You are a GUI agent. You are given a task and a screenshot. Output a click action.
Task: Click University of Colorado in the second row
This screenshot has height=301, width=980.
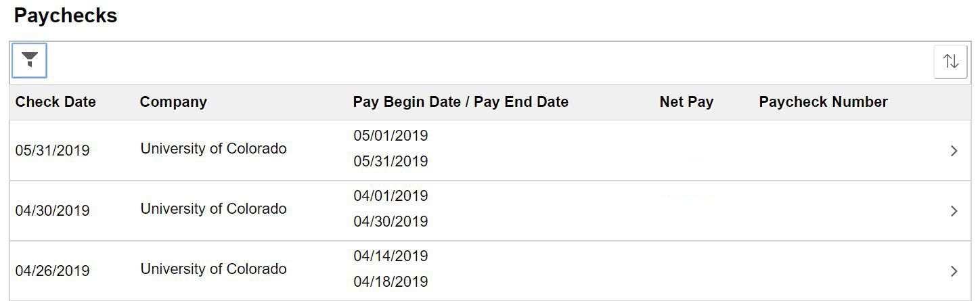213,209
